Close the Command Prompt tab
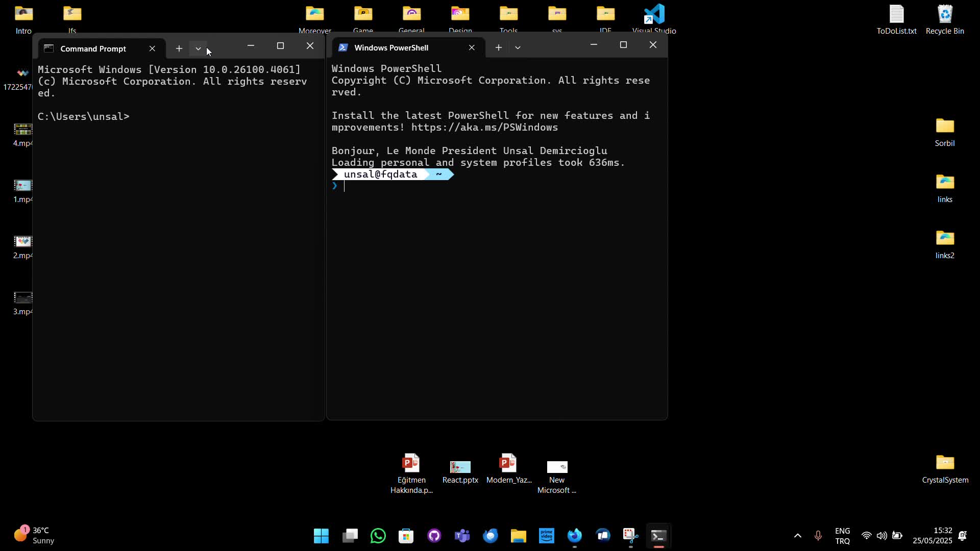 click(152, 48)
